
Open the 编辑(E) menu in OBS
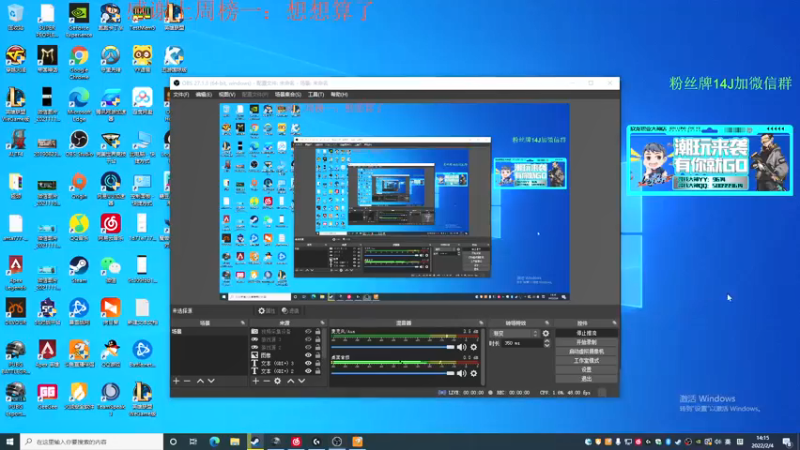point(204,94)
